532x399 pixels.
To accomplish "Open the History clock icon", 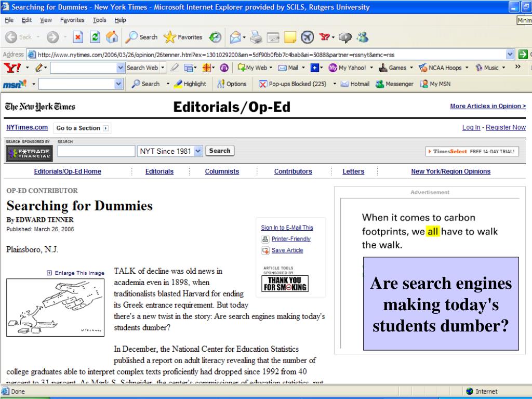I will point(215,37).
